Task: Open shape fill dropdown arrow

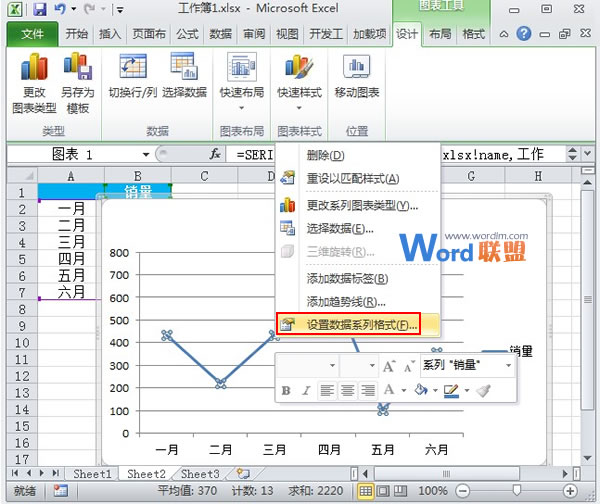Action: pyautogui.click(x=435, y=390)
